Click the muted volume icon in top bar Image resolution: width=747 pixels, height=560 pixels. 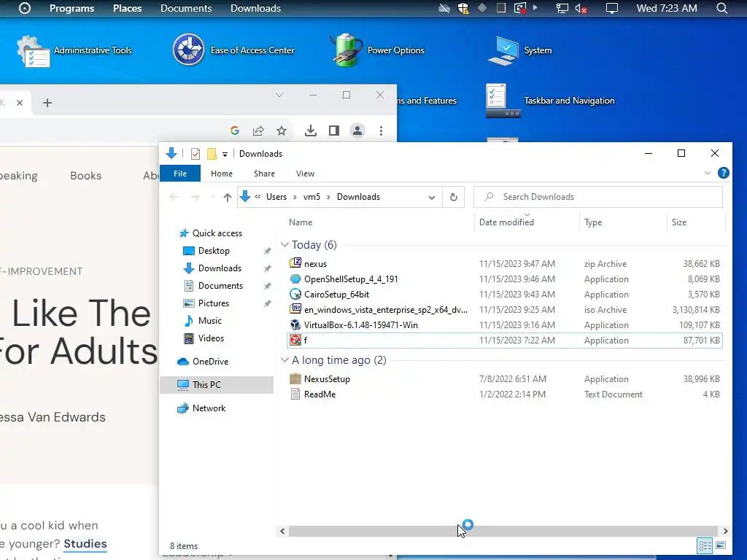pos(581,8)
